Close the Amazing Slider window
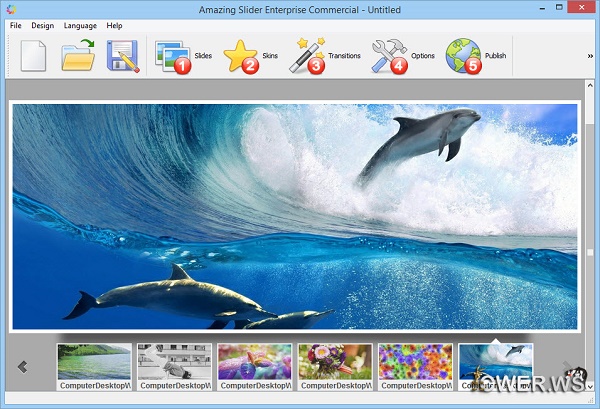 [x=582, y=7]
